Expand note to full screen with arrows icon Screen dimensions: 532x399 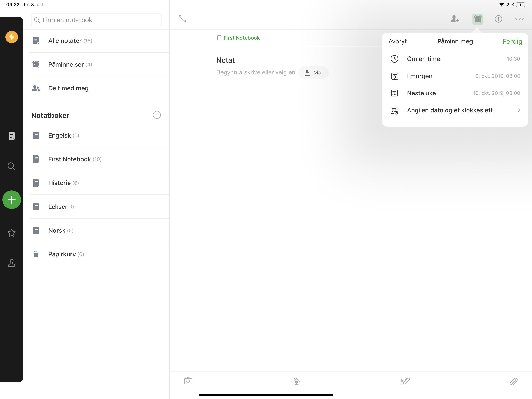182,19
